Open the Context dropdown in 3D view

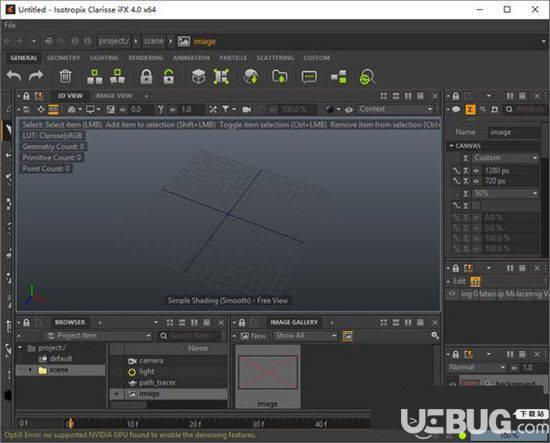coord(395,109)
